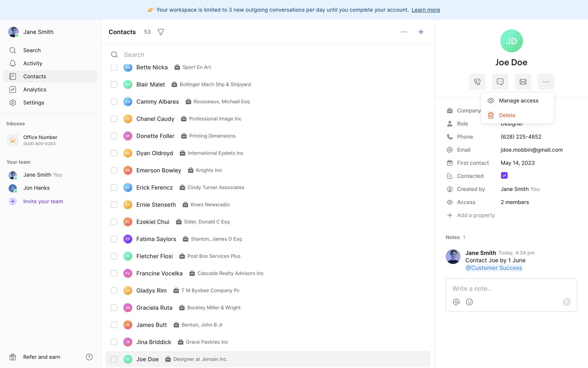Select the Joe Doe row checkbox
Image resolution: width=588 pixels, height=368 pixels.
114,359
